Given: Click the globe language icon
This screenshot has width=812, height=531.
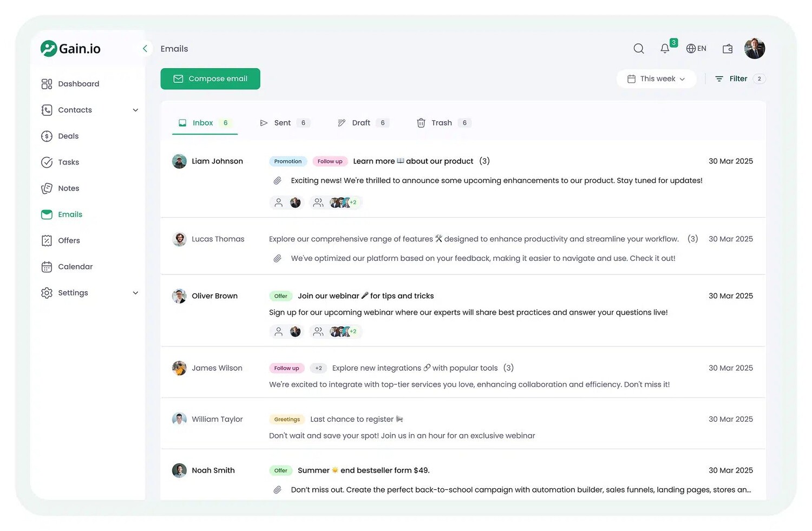Looking at the screenshot, I should [691, 49].
